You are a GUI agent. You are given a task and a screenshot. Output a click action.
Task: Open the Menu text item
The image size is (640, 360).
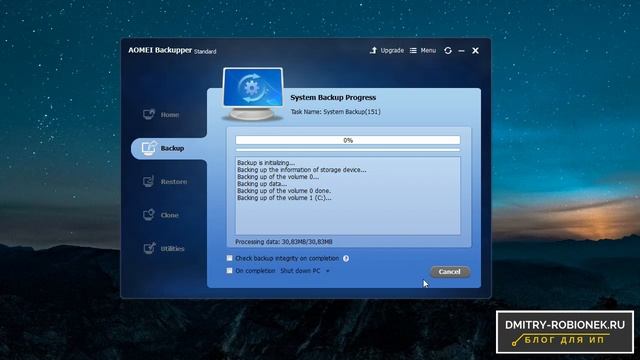pyautogui.click(x=428, y=51)
